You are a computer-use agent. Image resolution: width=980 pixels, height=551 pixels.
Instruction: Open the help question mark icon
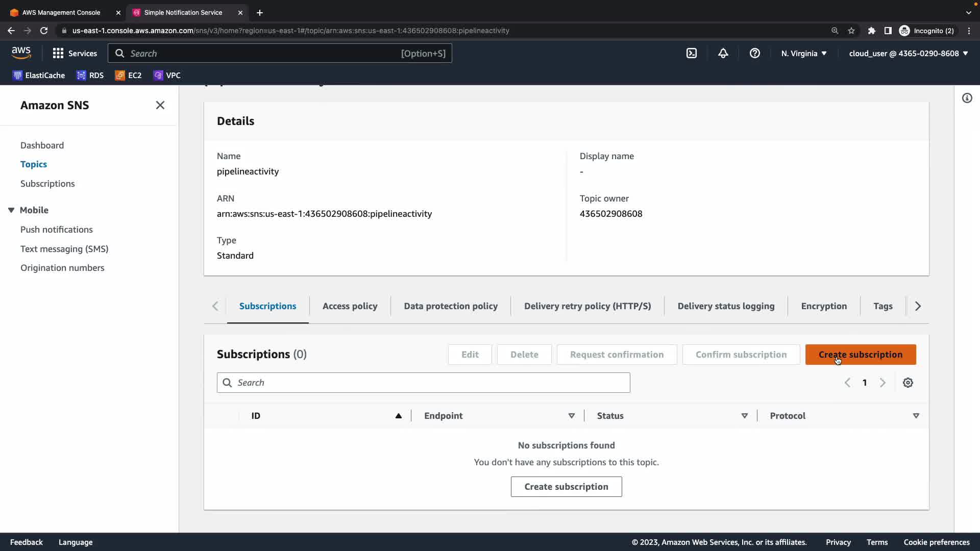point(755,54)
